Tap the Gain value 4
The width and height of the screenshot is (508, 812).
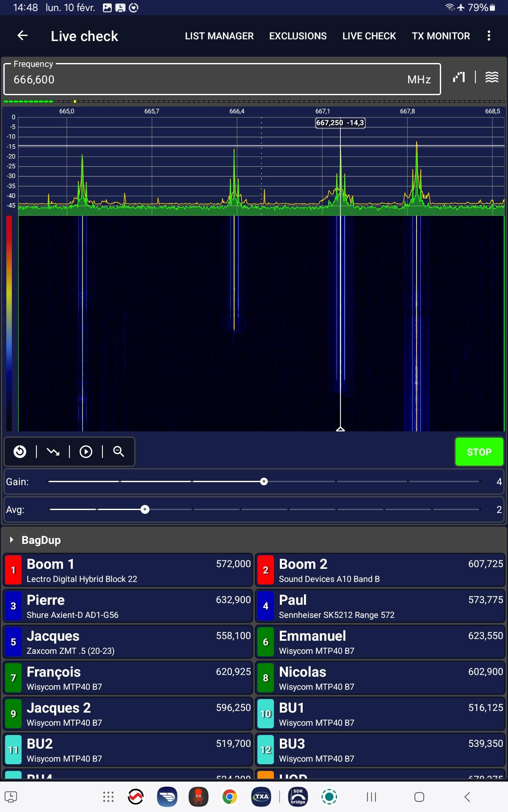tap(499, 482)
